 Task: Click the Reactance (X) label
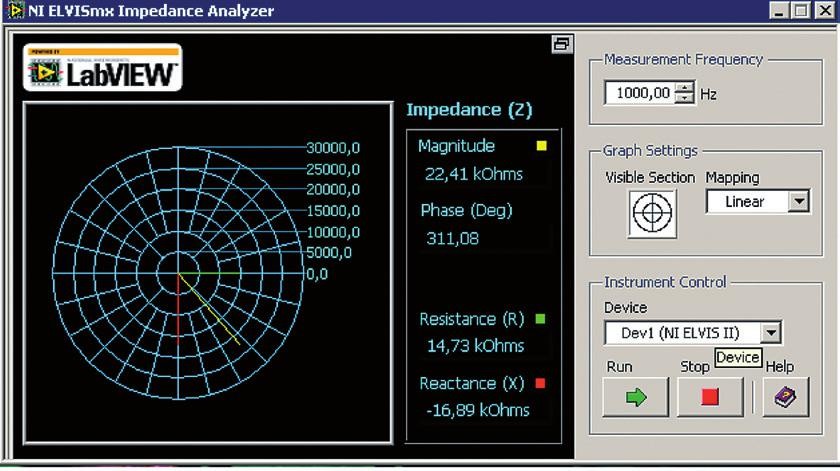(471, 384)
